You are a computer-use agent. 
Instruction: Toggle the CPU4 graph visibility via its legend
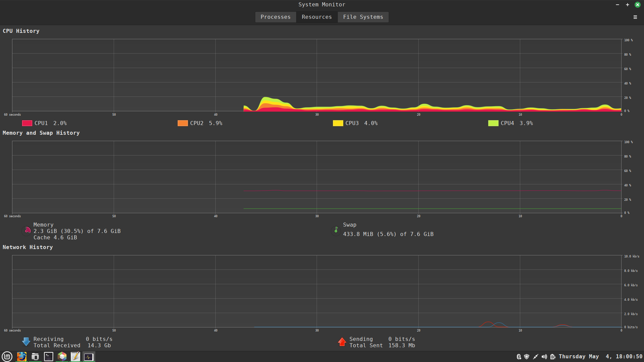(493, 123)
